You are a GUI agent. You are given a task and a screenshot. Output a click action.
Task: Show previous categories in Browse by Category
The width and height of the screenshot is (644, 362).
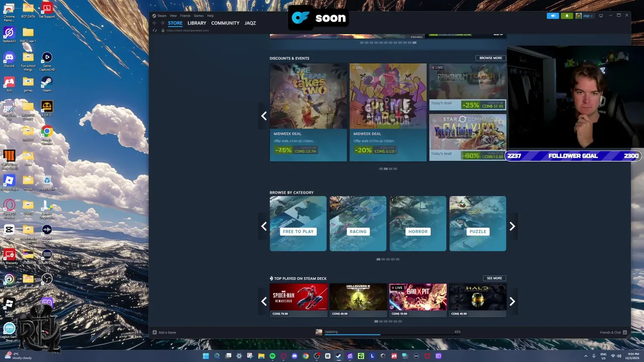pyautogui.click(x=264, y=226)
